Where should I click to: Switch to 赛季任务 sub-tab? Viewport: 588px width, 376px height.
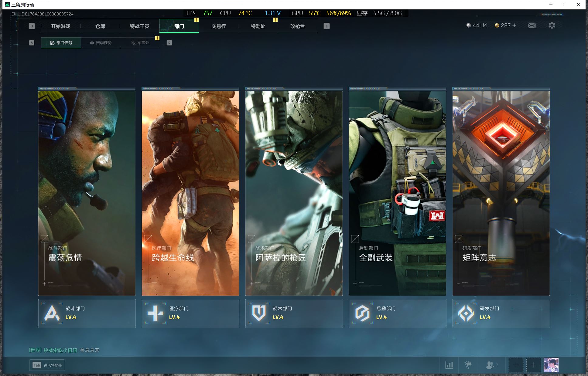click(101, 43)
